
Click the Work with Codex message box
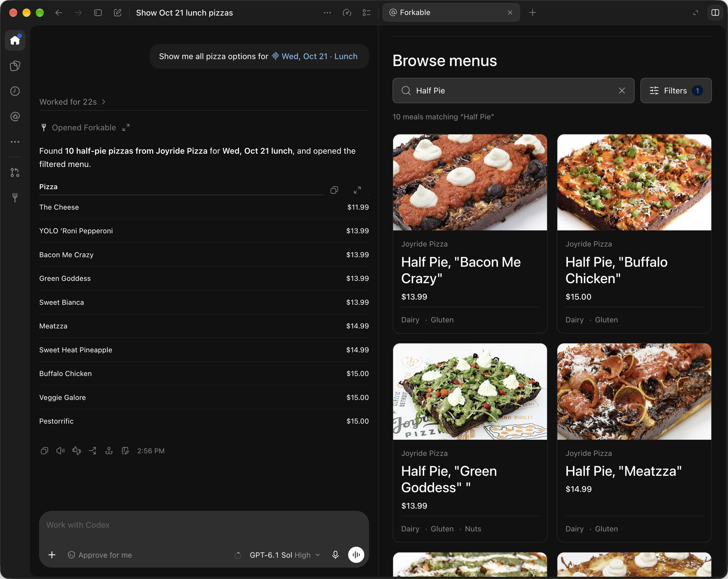tap(204, 525)
